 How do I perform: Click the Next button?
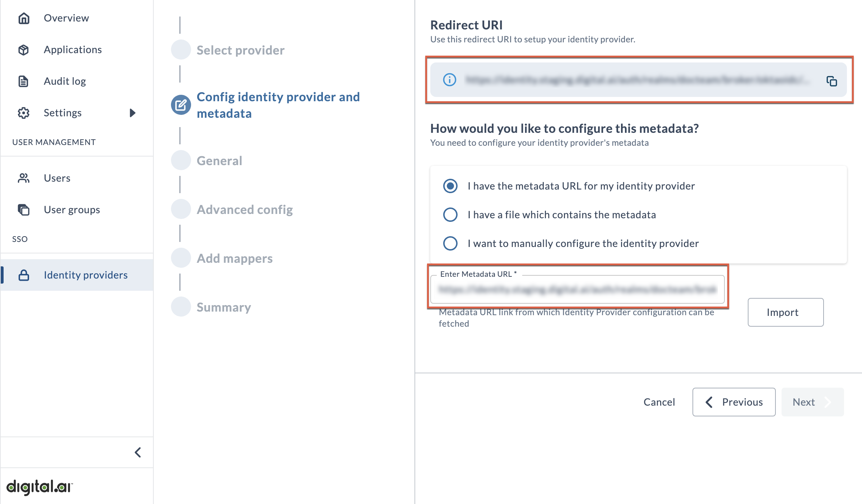coord(812,402)
